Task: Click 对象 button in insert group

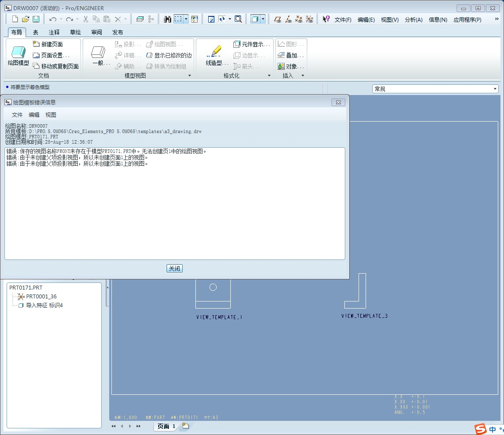Action: click(x=290, y=66)
